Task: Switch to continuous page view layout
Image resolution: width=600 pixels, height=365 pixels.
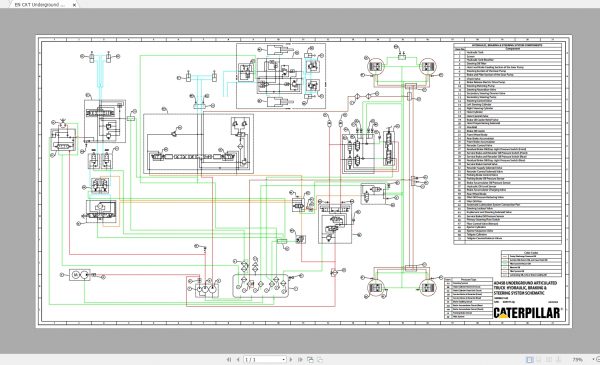Action: point(539,360)
